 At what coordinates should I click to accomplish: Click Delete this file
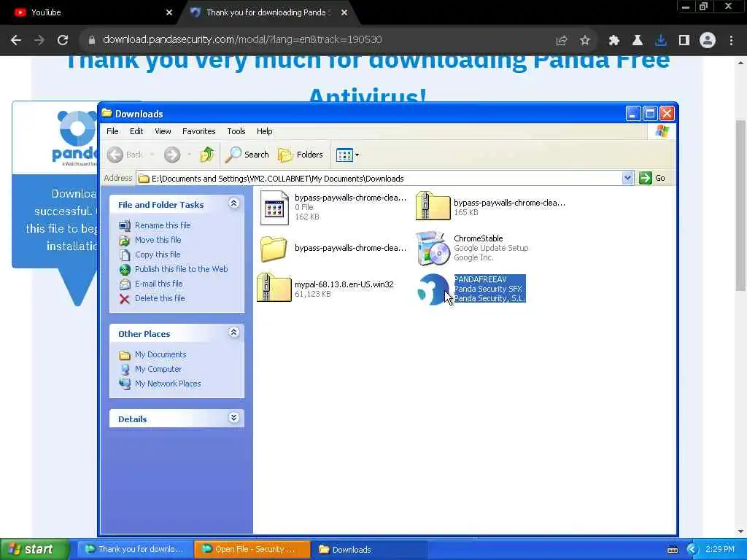pyautogui.click(x=160, y=298)
